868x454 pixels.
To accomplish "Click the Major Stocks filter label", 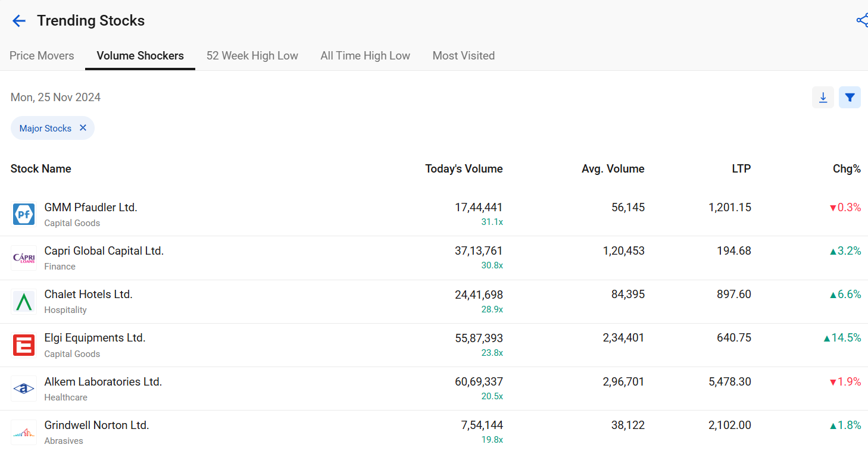I will (45, 128).
